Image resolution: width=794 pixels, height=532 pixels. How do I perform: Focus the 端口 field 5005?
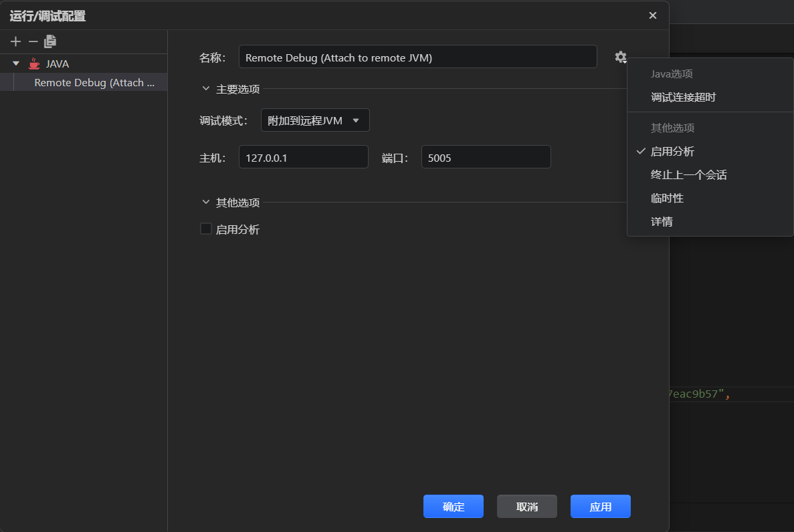click(486, 158)
